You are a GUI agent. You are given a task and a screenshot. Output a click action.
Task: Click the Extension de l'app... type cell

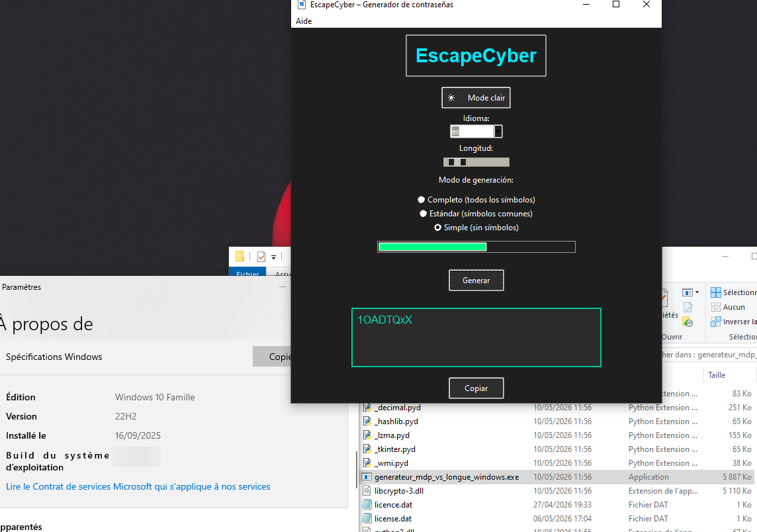point(663,491)
